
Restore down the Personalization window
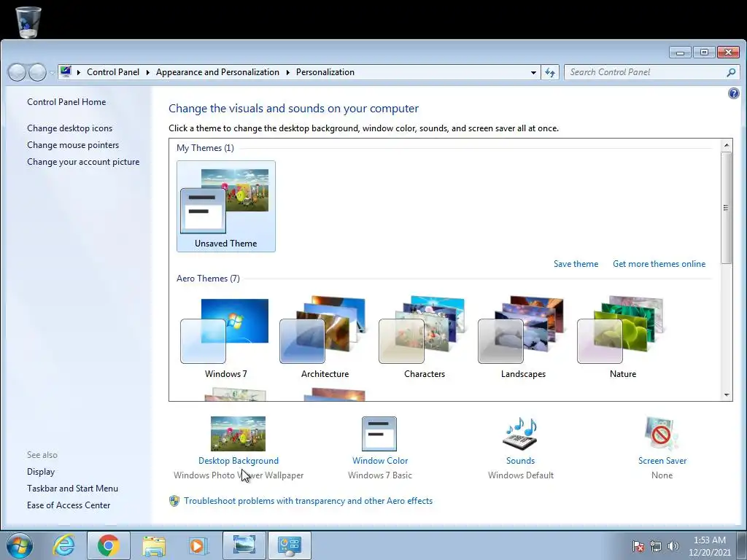704,52
